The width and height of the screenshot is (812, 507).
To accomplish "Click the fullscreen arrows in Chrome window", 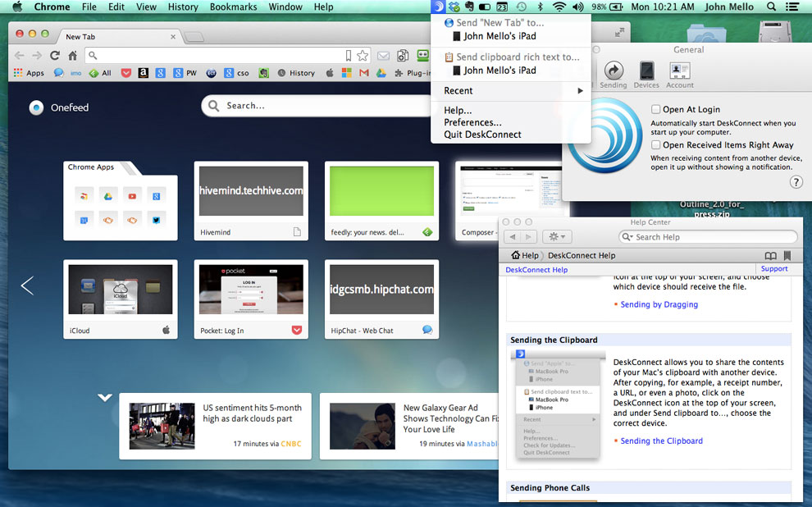I will pyautogui.click(x=619, y=33).
